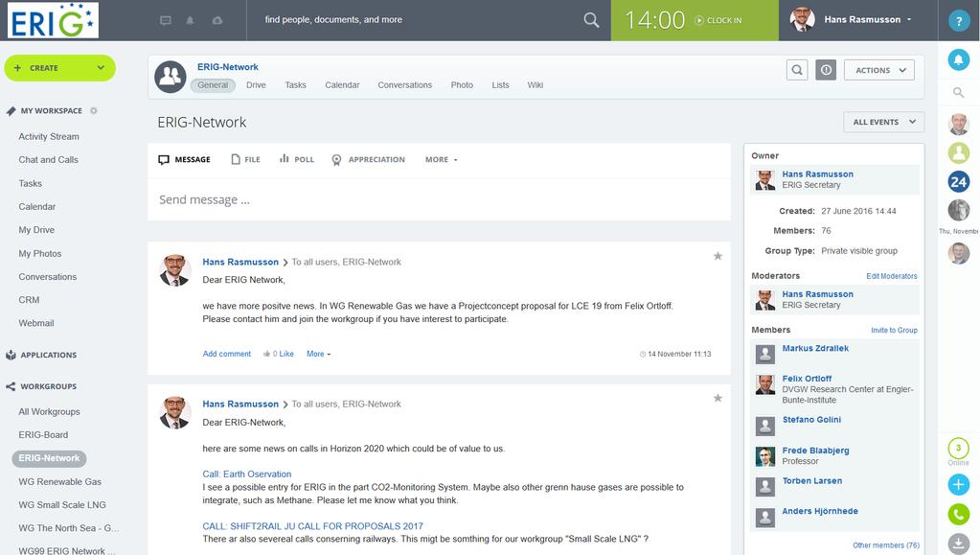The width and height of the screenshot is (980, 555).
Task: Open the All Events filter dropdown
Action: click(x=884, y=122)
